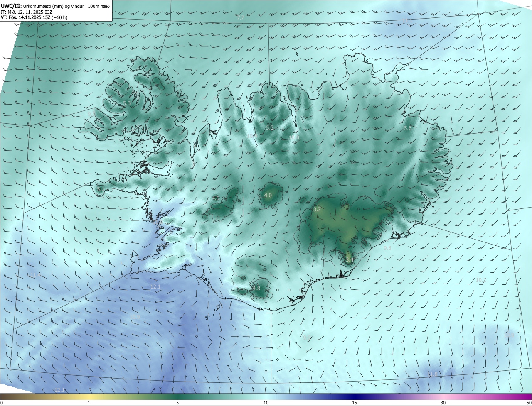
Task: Click the 11.8 value in the blue patch
Action: pos(433,374)
